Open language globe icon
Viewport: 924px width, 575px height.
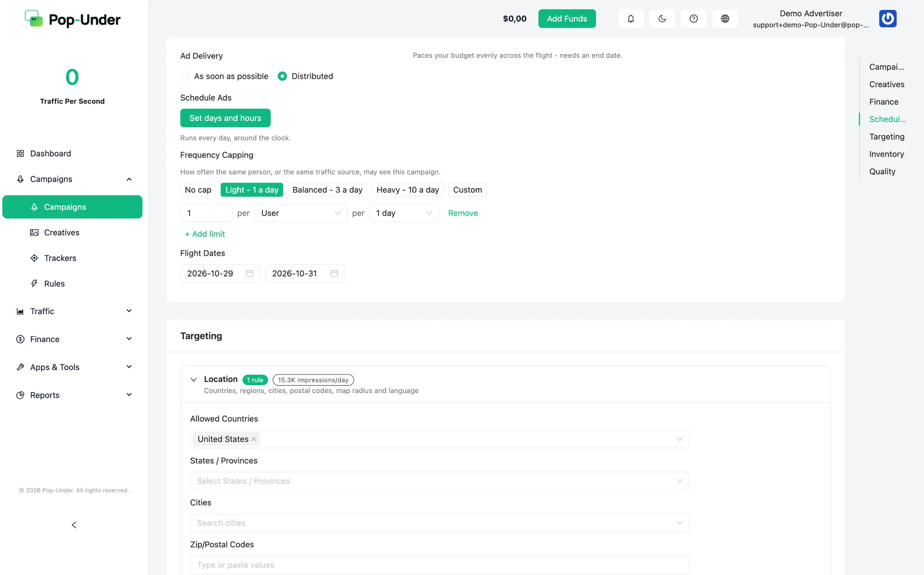pyautogui.click(x=725, y=18)
